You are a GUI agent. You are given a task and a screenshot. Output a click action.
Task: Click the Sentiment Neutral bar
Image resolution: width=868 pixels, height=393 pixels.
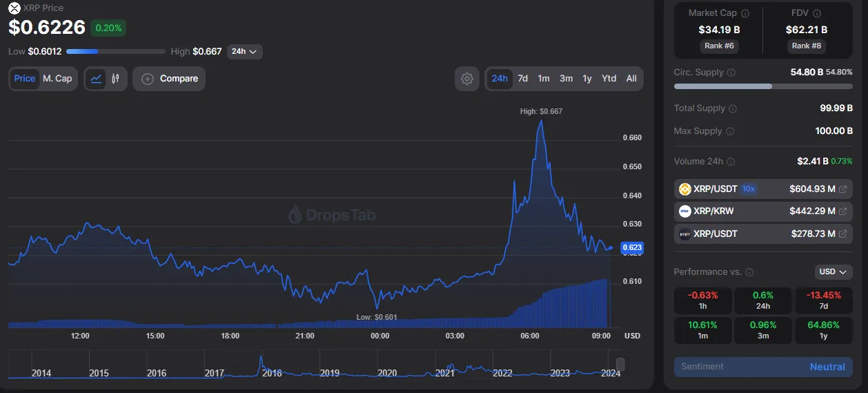[763, 367]
